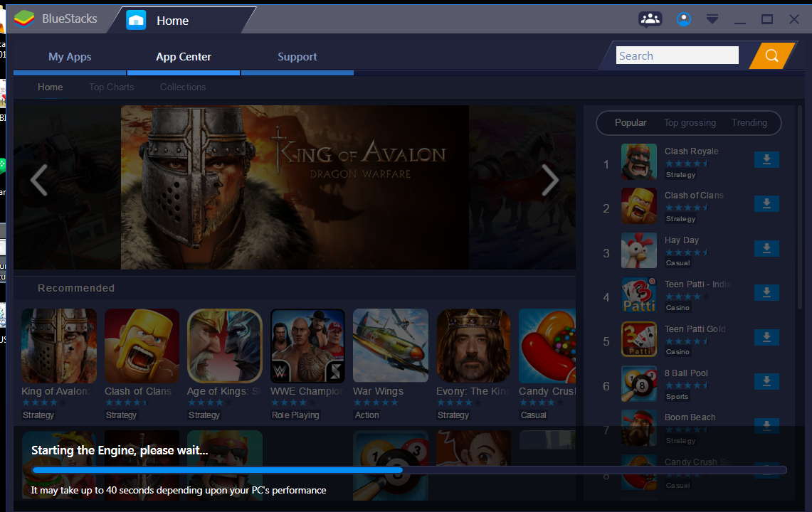
Task: Click the Hay Day title link
Action: point(682,240)
